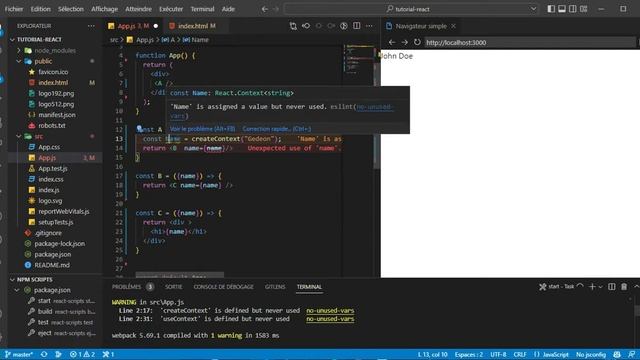Switch to the GITLENS panel tab
Viewport: 640px width, 360px height.
[275, 287]
